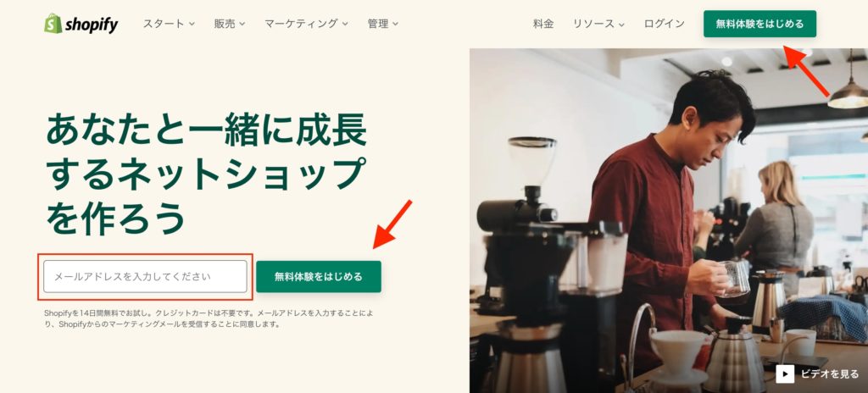Open the マーケティング dropdown menu

pyautogui.click(x=306, y=24)
